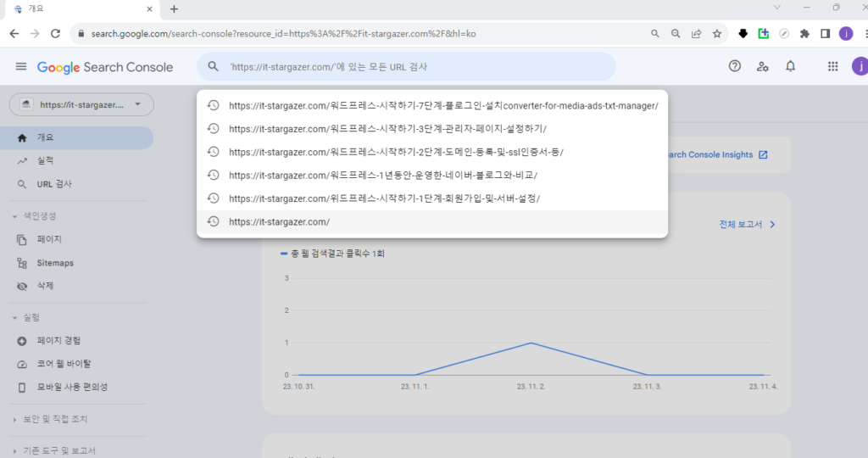Click the browser forward arrow

tap(35, 34)
